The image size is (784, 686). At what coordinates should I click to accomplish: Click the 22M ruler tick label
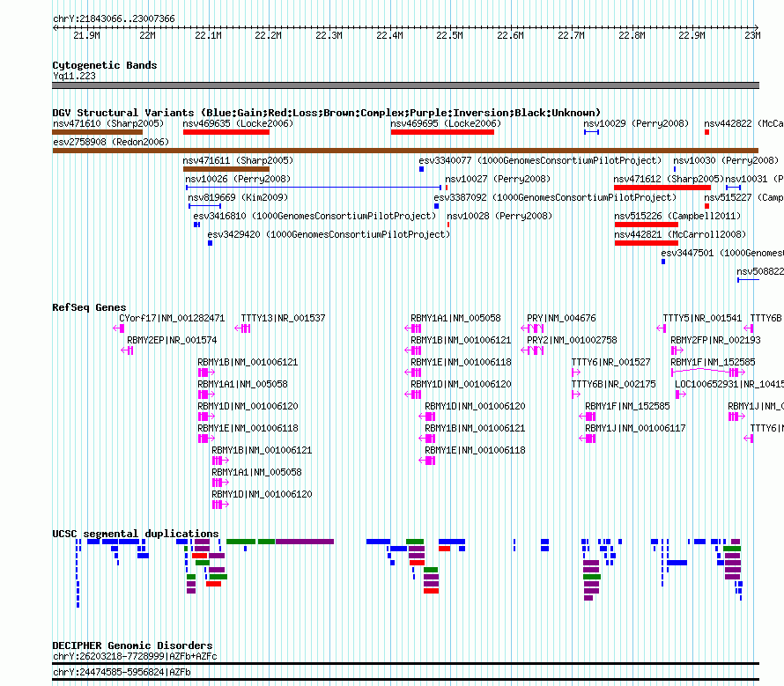click(x=147, y=35)
